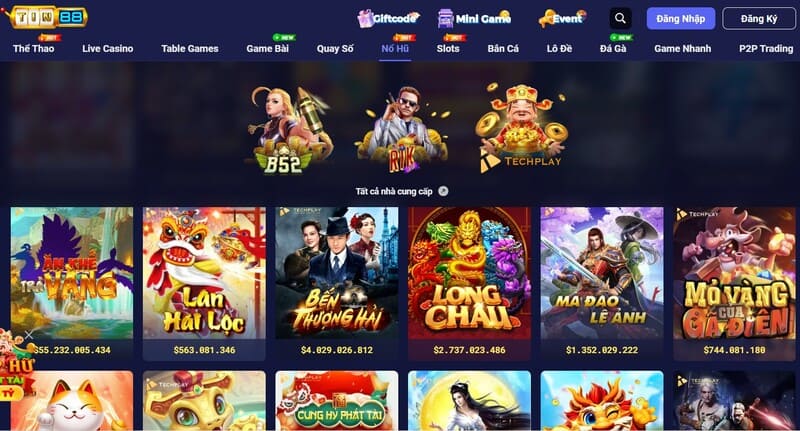Click the Đăng Nhập button
This screenshot has width=800, height=431.
tap(681, 19)
